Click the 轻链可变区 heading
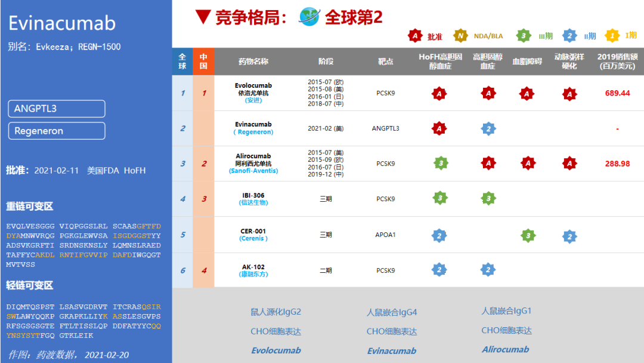The height and width of the screenshot is (363, 644). [x=30, y=285]
